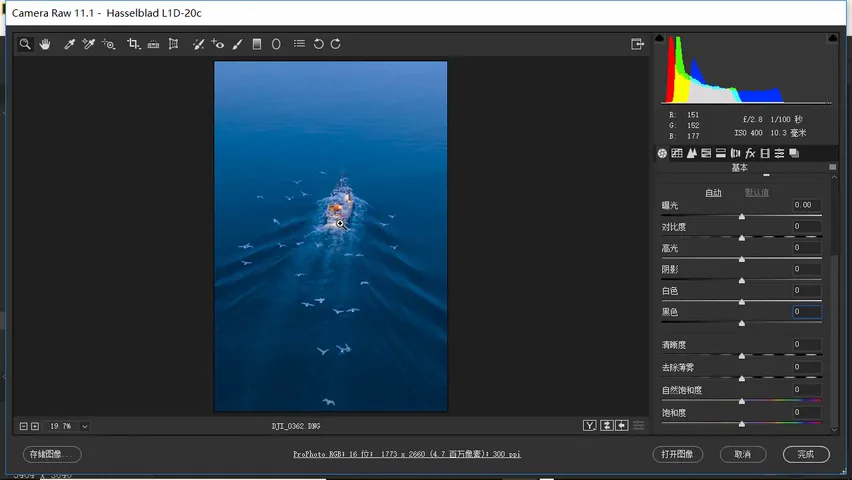Click the 清晰度 clarity slider handle
Screen dimensions: 852x480
pos(742,356)
